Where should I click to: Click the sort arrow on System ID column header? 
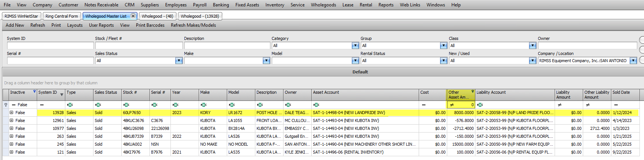pos(62,94)
